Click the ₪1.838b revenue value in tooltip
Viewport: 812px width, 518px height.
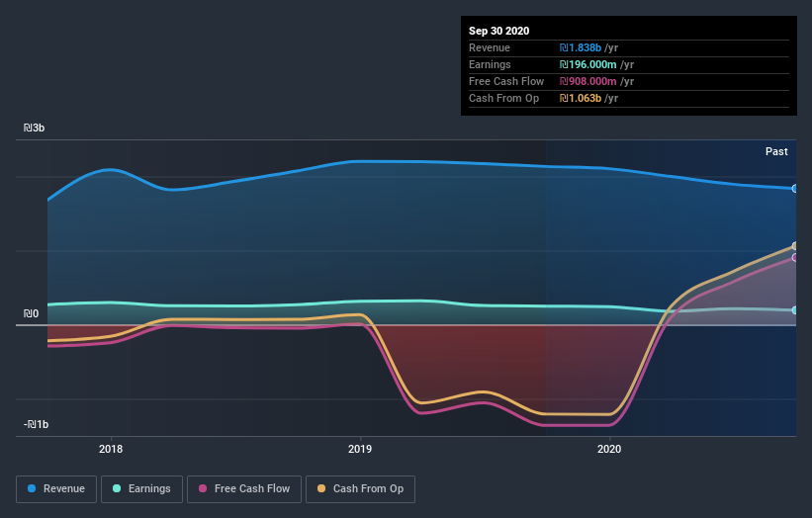point(581,47)
